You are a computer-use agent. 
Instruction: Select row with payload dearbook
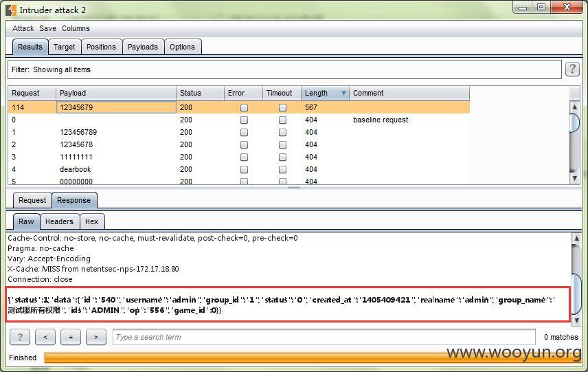point(238,169)
